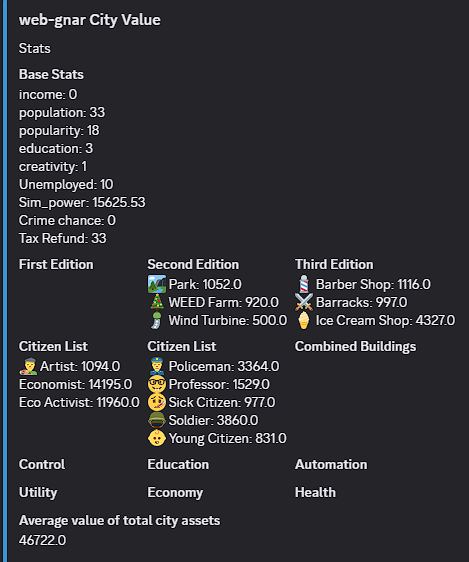Click the Sick Citizen emoji icon

coord(157,402)
